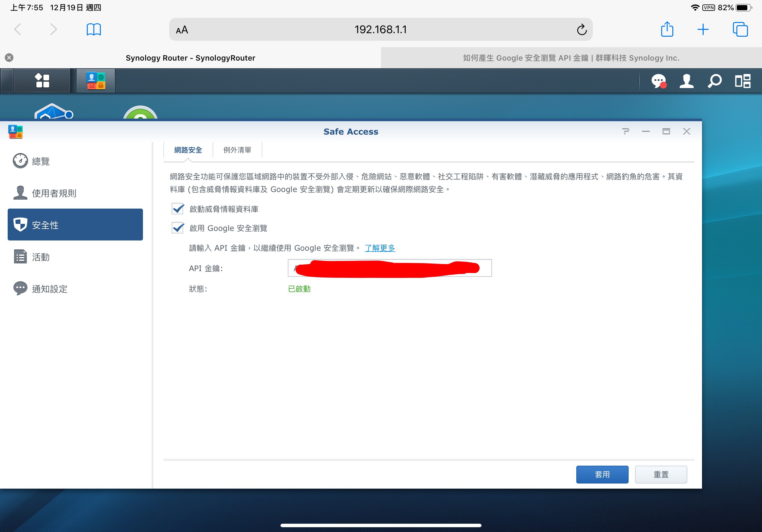Open 通知設定 in sidebar
This screenshot has width=762, height=532.
pos(75,289)
